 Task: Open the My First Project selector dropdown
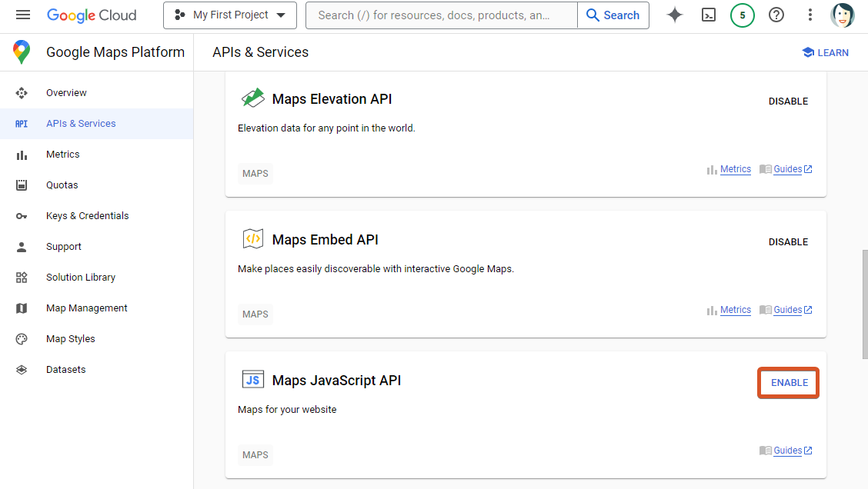(x=230, y=15)
